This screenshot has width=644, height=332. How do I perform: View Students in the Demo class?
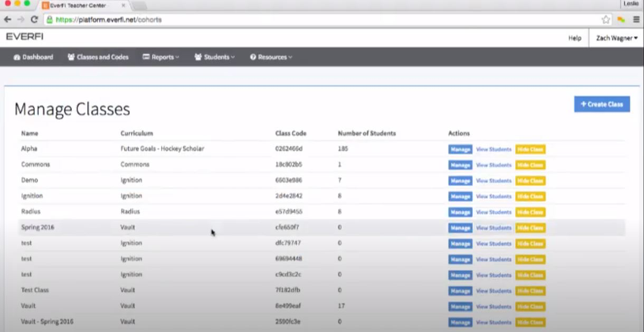tap(494, 181)
